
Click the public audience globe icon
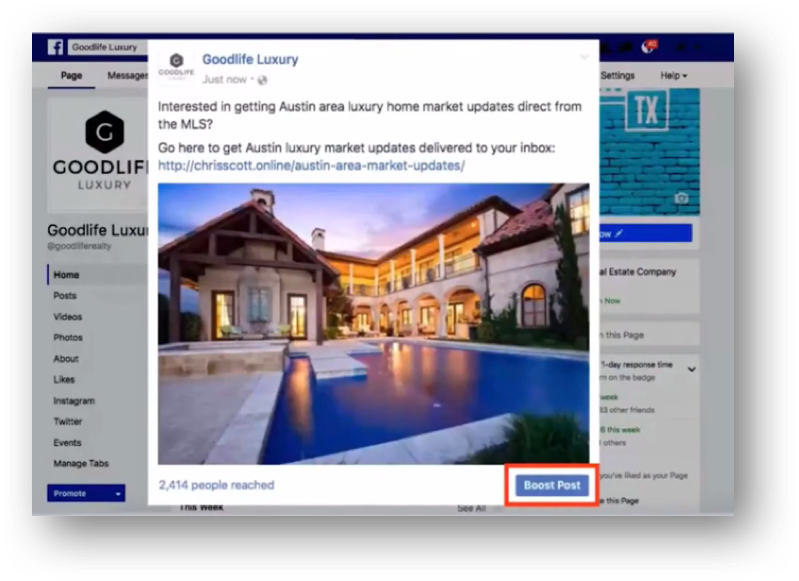262,80
